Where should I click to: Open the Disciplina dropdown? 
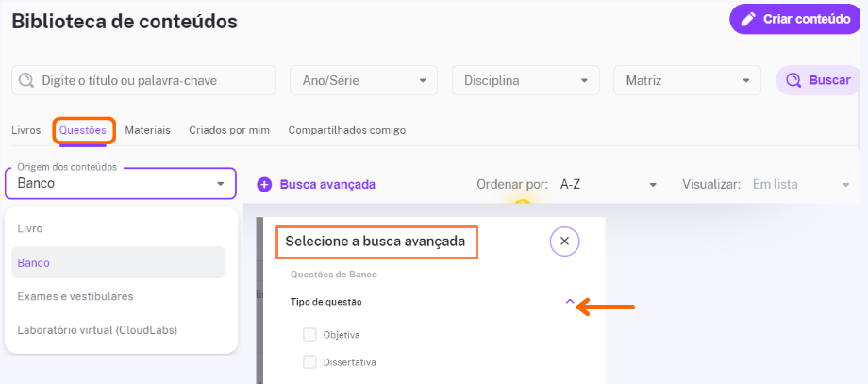[x=526, y=81]
